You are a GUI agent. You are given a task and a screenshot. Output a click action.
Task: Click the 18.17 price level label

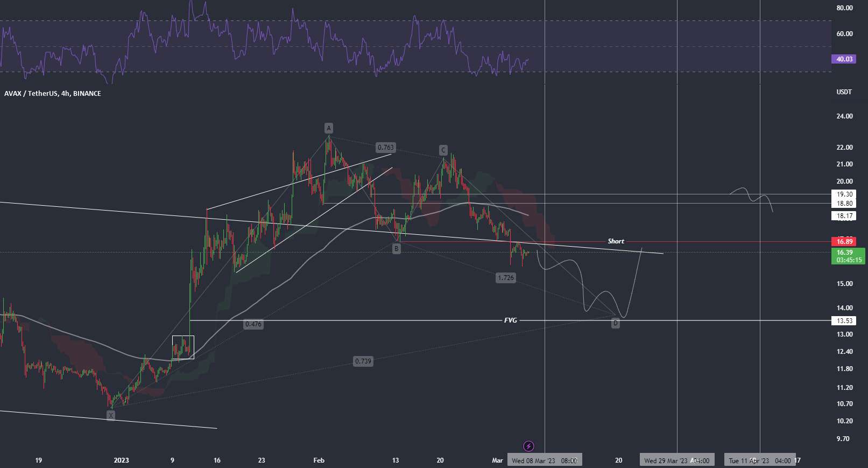pos(844,216)
